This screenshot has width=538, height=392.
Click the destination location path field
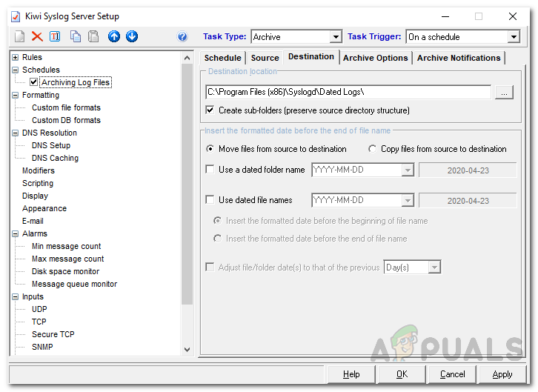348,92
